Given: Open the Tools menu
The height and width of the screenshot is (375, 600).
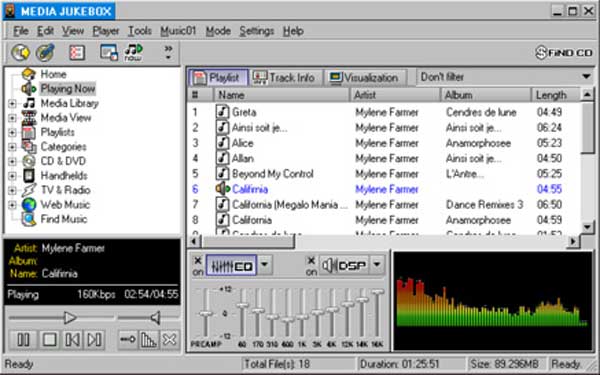Looking at the screenshot, I should [140, 31].
